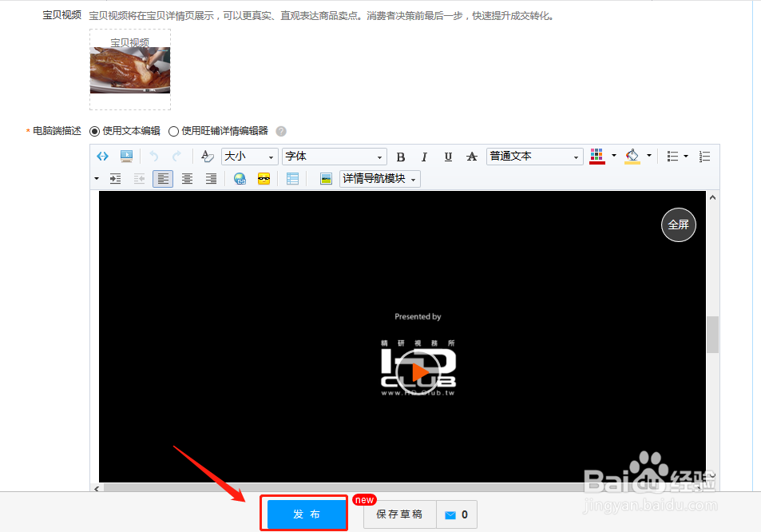Click the editor vertical scrollbar thumb
Screen dimensions: 761x532
pyautogui.click(x=712, y=335)
